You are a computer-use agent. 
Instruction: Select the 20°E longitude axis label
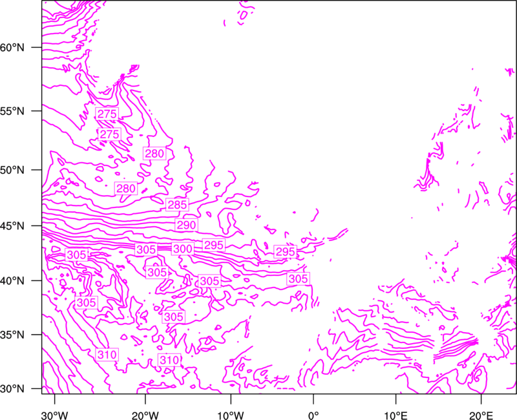481,415
